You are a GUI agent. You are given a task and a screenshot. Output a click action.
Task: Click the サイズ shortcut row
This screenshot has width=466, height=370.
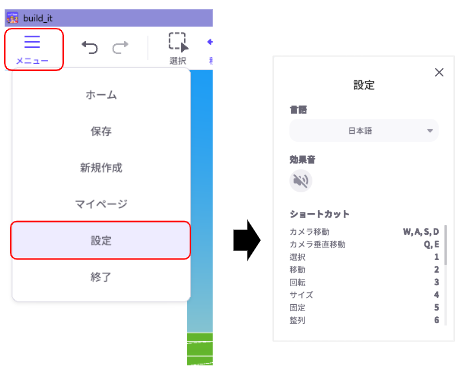(x=364, y=295)
